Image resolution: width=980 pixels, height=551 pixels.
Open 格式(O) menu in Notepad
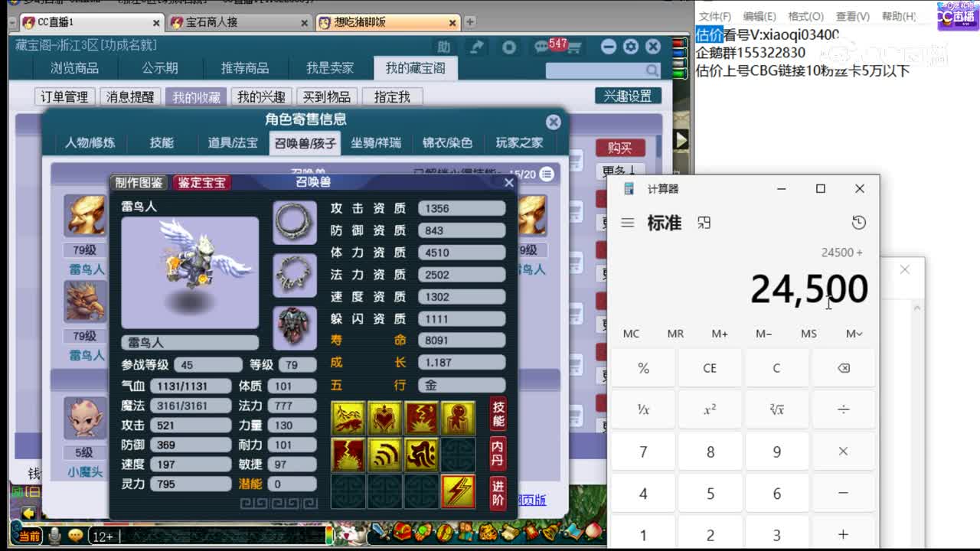805,16
